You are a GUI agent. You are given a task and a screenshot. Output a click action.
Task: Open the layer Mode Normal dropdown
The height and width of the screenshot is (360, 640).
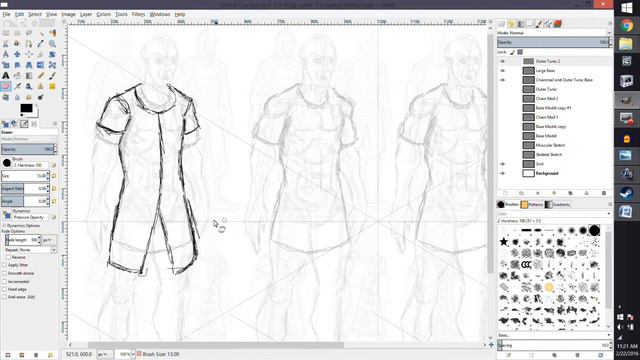[x=554, y=33]
